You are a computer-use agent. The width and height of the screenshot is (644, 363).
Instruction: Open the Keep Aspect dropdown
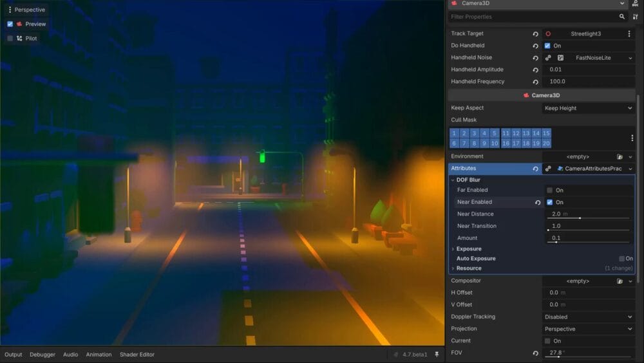click(x=588, y=108)
